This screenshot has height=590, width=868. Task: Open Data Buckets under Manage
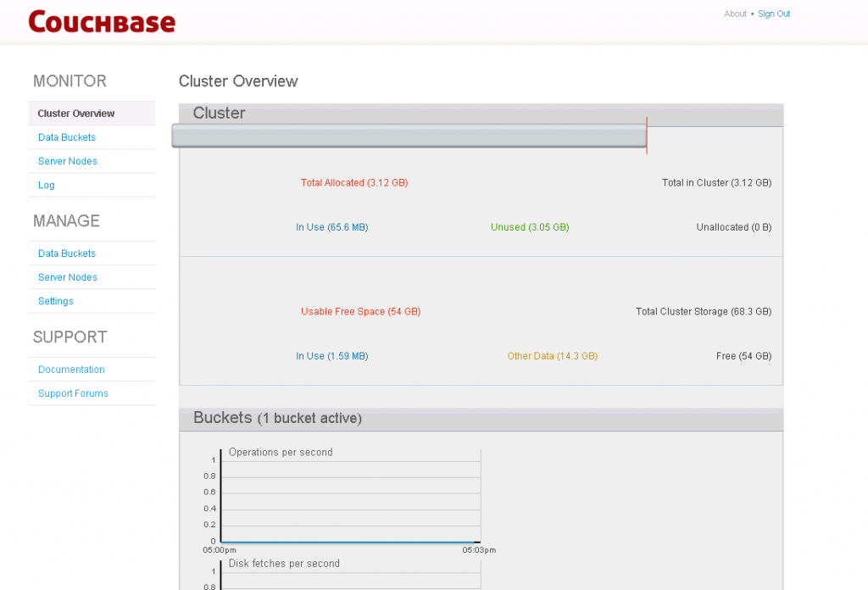[x=66, y=253]
